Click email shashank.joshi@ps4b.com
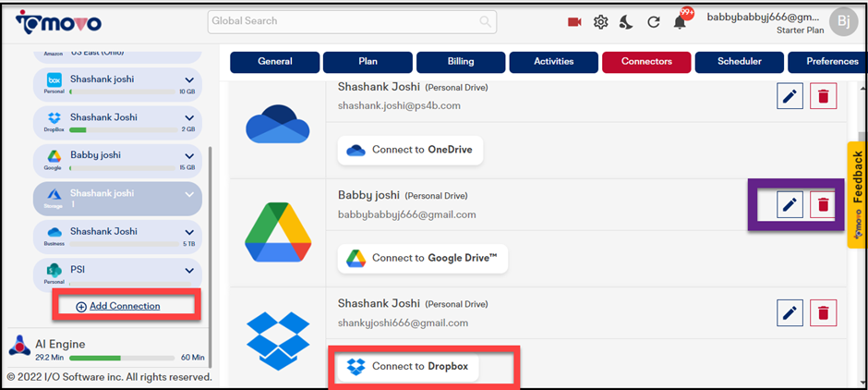This screenshot has height=390, width=868. click(399, 105)
